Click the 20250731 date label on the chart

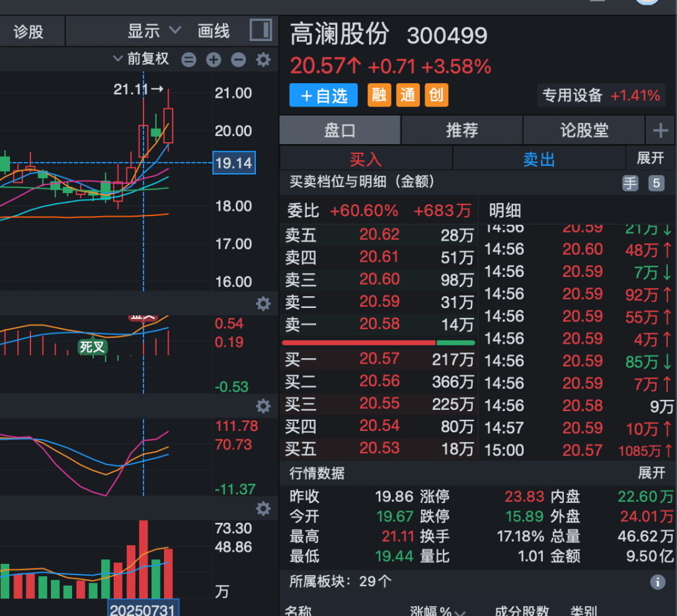coord(143,608)
